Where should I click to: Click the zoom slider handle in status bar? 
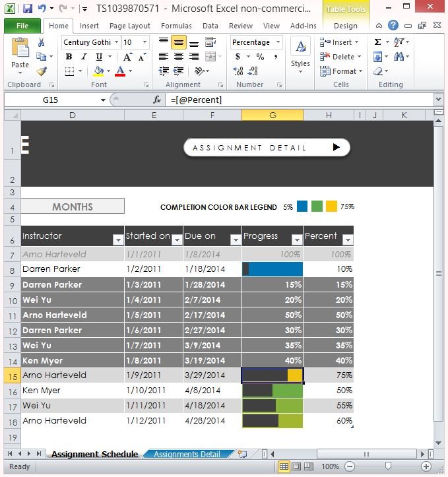tap(387, 466)
